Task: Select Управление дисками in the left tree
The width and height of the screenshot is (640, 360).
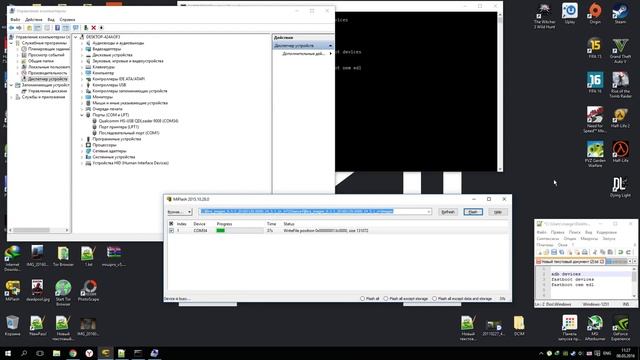Action: (47, 91)
